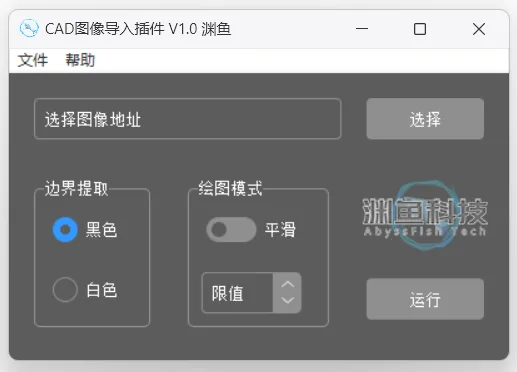Image resolution: width=517 pixels, height=372 pixels.
Task: Click the 限值 spin box field
Action: tap(237, 293)
